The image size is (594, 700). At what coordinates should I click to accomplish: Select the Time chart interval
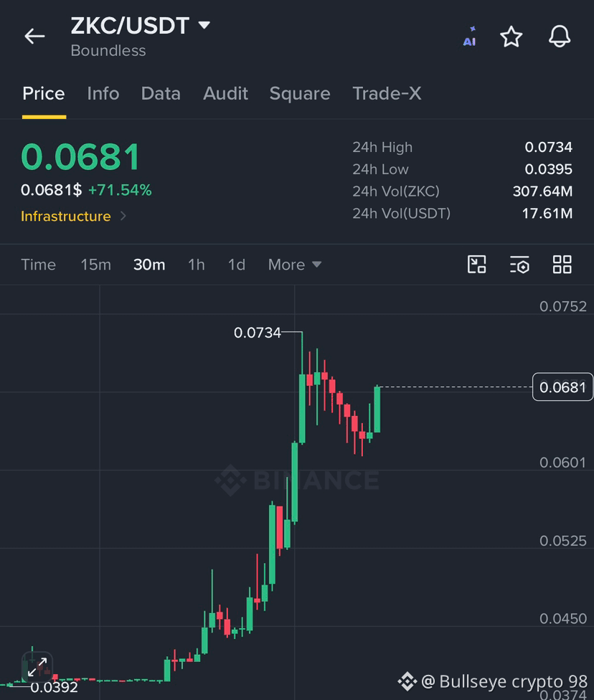39,265
